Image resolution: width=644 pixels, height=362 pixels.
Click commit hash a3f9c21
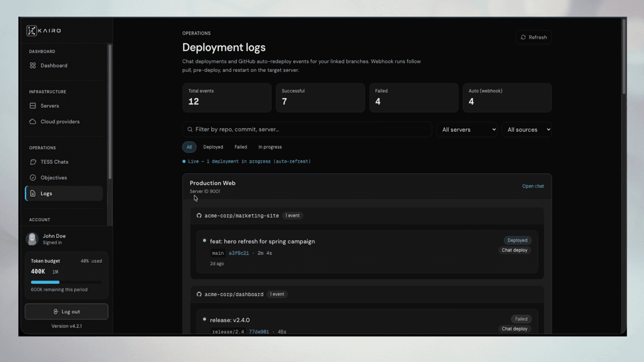[x=239, y=253]
